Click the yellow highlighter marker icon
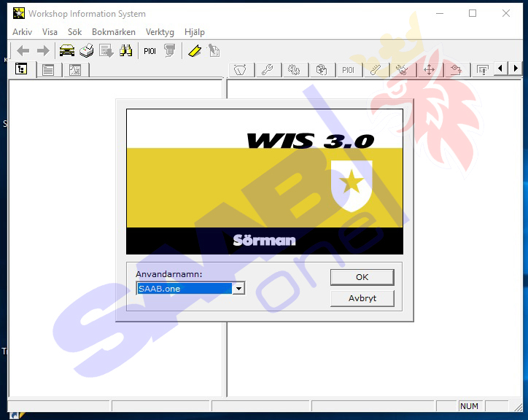 (194, 50)
